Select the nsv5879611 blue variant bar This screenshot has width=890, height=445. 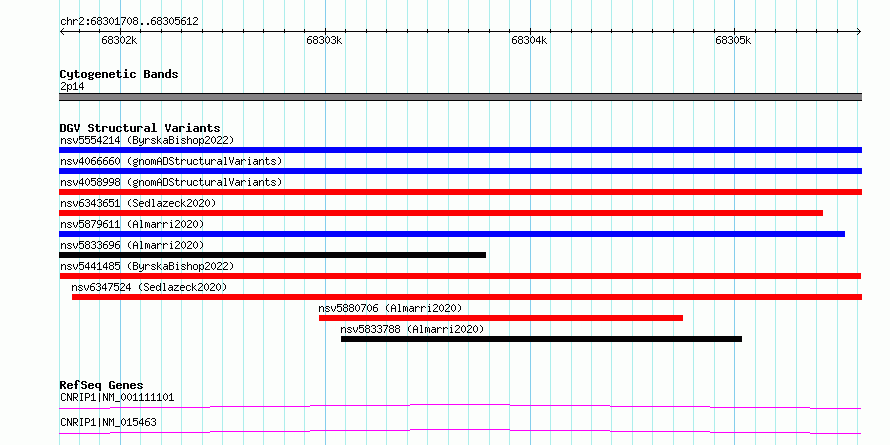coord(452,234)
